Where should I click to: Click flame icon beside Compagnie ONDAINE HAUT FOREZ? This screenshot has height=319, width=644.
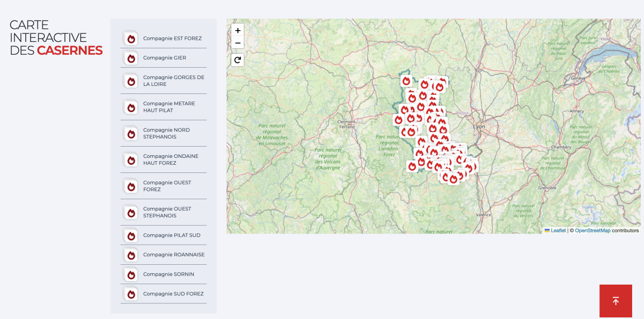(x=131, y=160)
